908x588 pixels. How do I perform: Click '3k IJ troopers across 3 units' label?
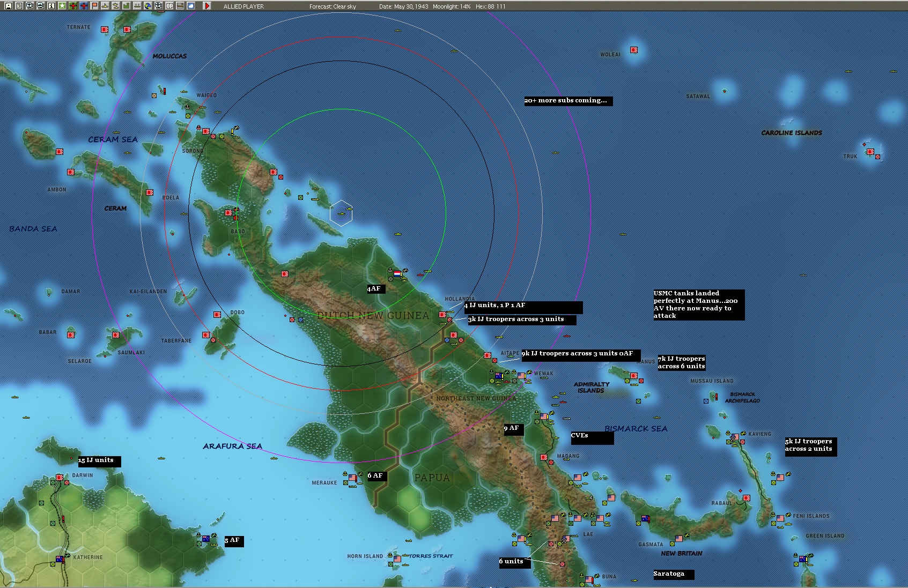tap(522, 320)
